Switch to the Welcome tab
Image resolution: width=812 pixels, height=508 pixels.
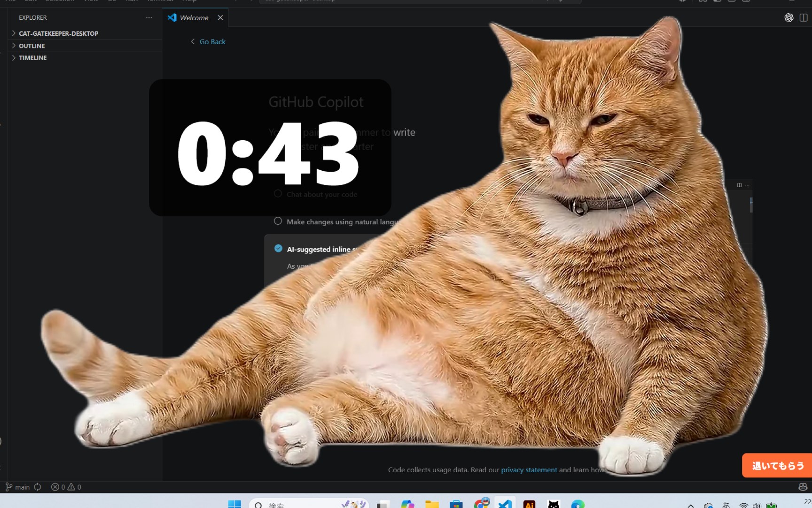pos(194,17)
